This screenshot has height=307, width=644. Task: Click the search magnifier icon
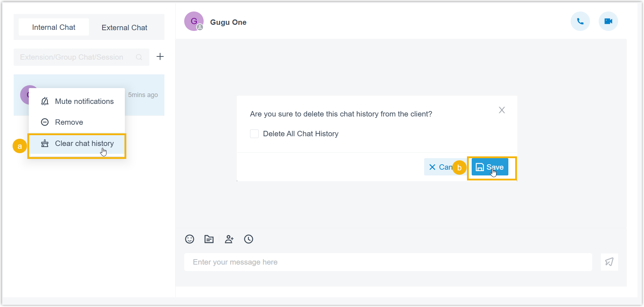point(139,57)
